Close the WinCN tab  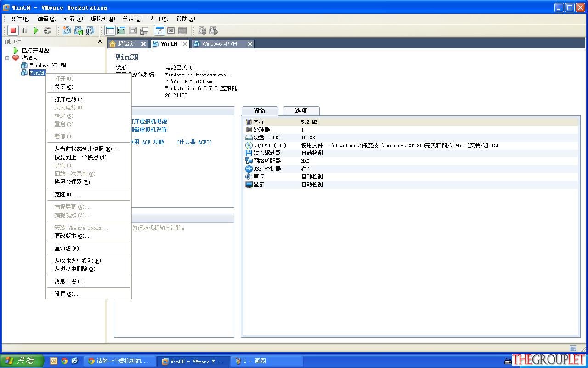click(185, 44)
